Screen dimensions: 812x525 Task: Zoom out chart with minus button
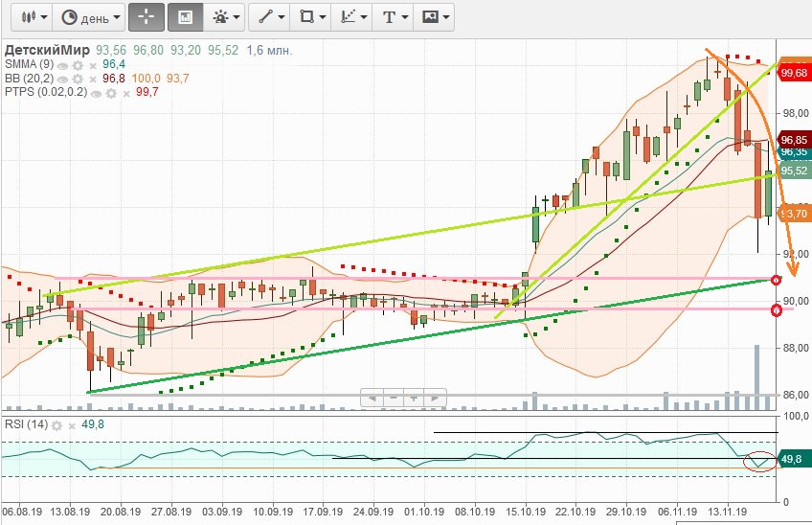[393, 398]
